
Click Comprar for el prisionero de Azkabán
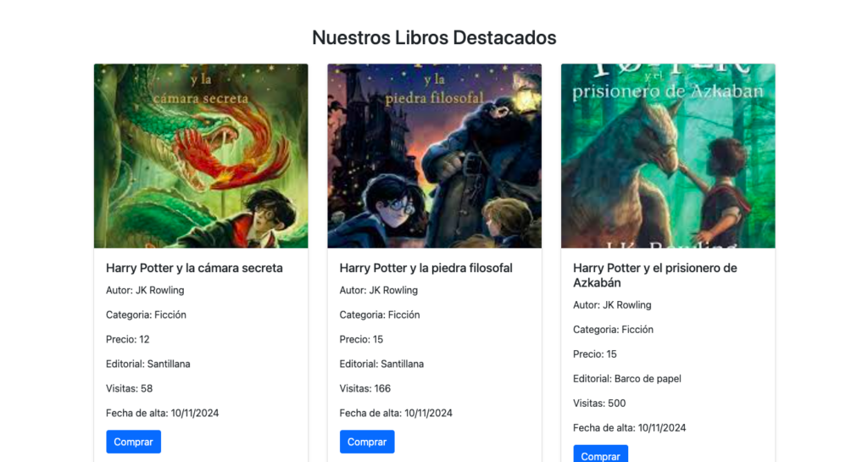(601, 454)
